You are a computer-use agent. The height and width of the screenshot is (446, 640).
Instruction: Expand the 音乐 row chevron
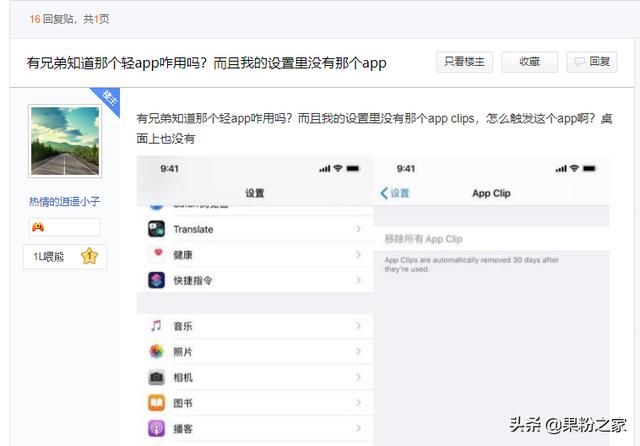358,326
